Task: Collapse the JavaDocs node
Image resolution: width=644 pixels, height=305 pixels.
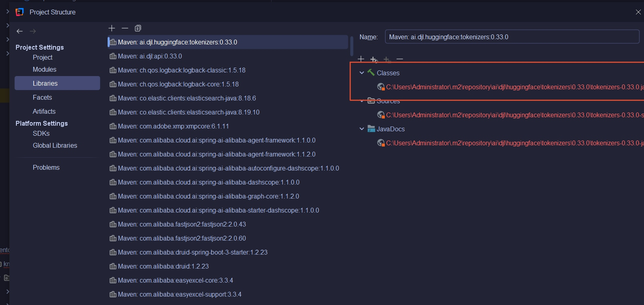Action: [x=362, y=129]
